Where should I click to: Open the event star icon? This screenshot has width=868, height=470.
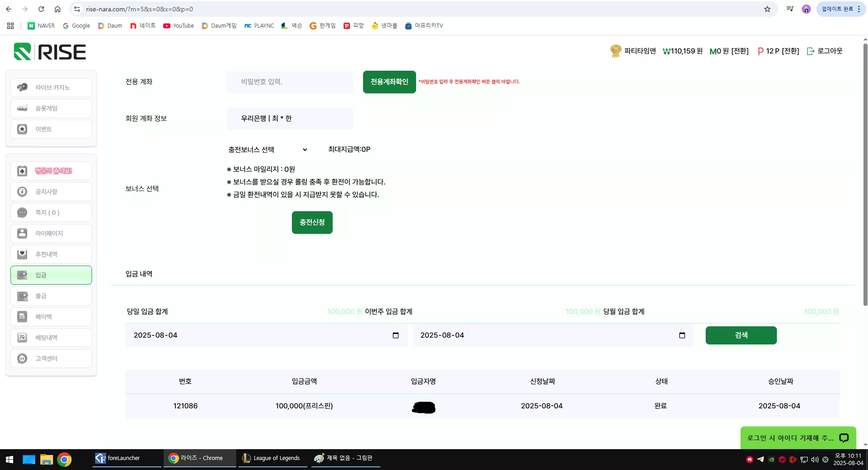pyautogui.click(x=22, y=129)
